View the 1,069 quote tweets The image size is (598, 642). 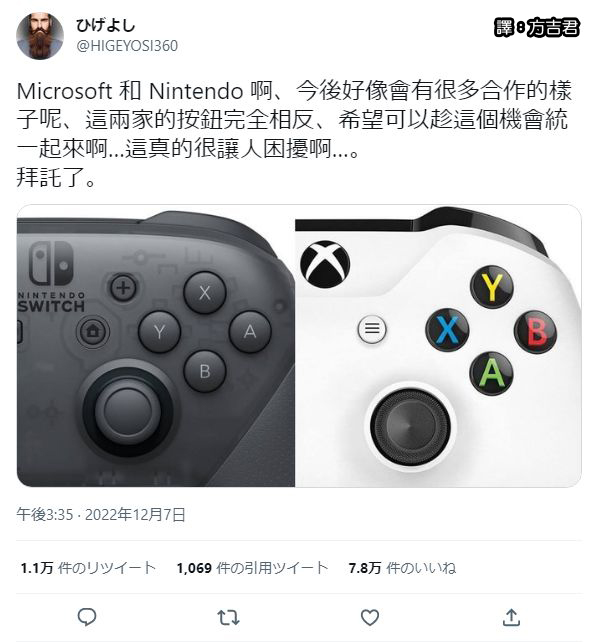(x=252, y=568)
